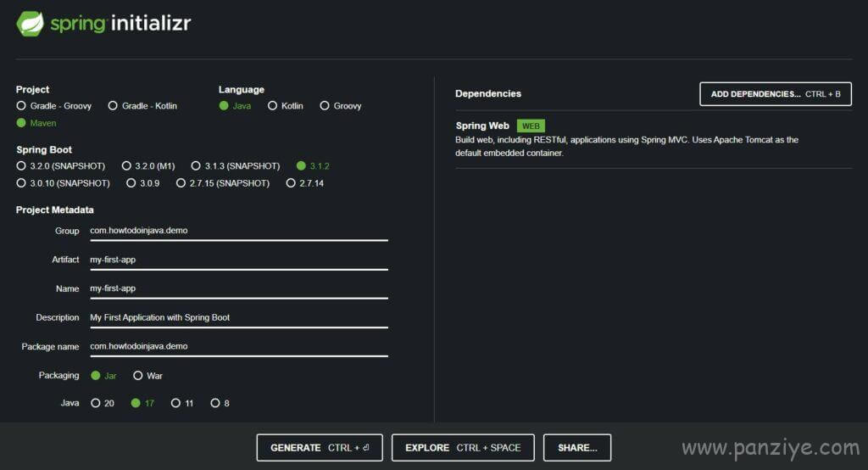Click the Spring Boot section heading
Screen dimensions: 868x470
click(44, 149)
